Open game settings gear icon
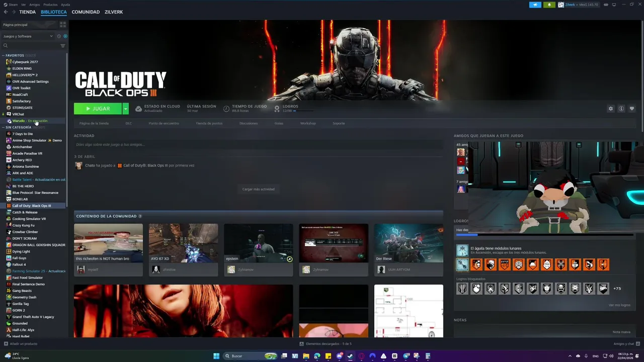The image size is (644, 362). pos(611,109)
